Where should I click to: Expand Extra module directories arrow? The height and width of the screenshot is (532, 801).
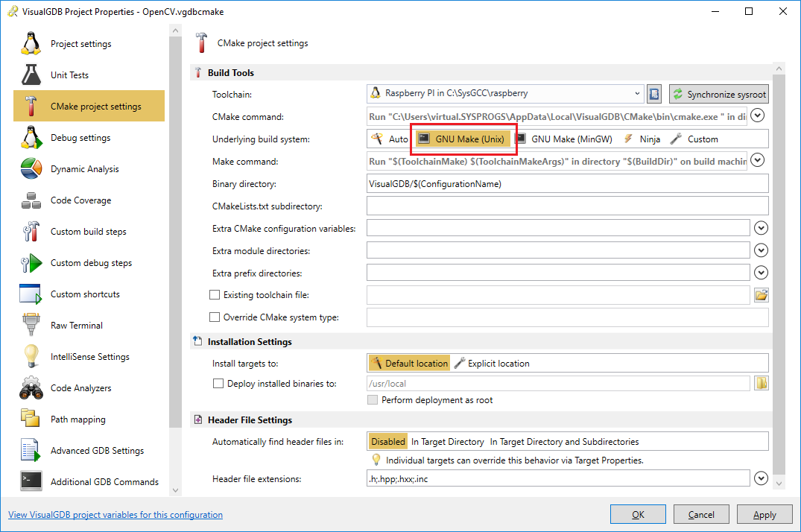pyautogui.click(x=762, y=250)
